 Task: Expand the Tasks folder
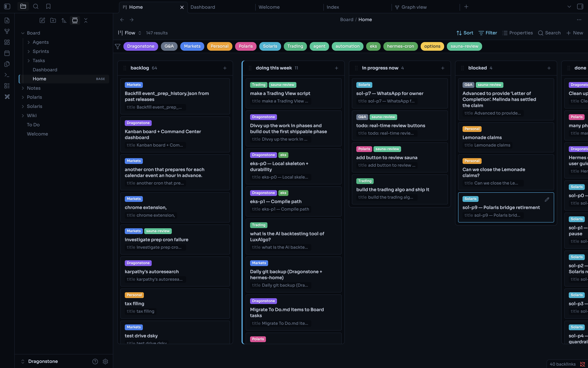click(29, 61)
